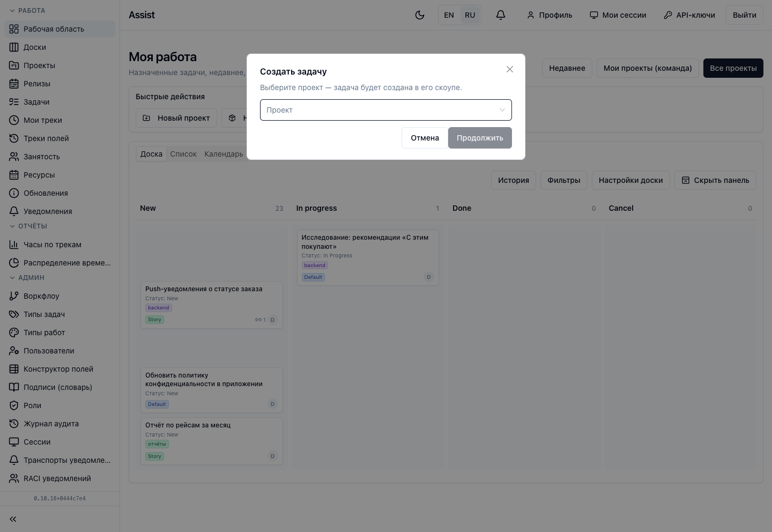This screenshot has height=532, width=772.
Task: Open the Профиль page
Action: (550, 15)
